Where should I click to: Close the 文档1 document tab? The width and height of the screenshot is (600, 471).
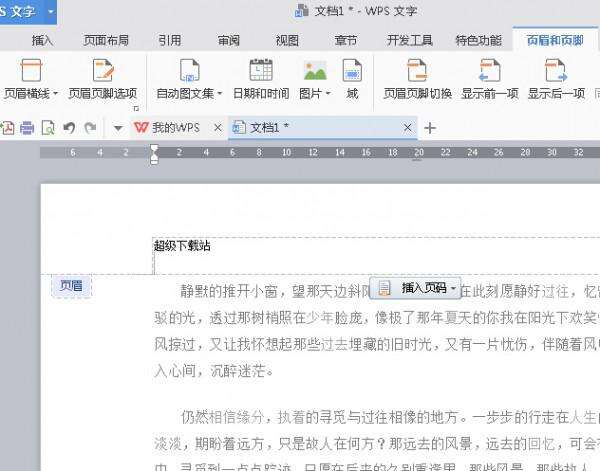point(408,127)
